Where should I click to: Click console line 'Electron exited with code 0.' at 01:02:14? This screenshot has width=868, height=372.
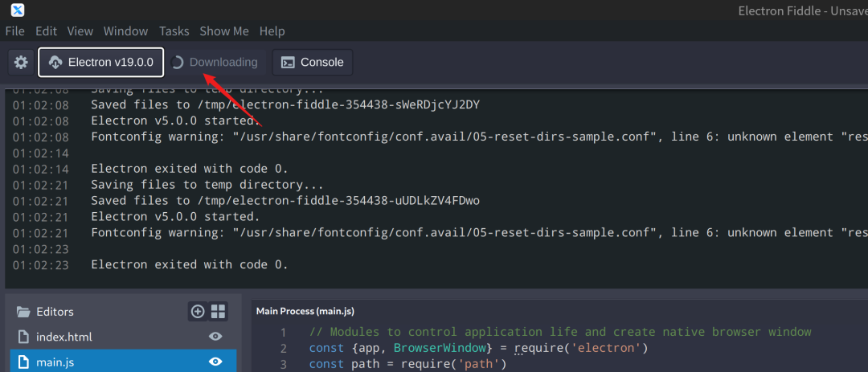(x=190, y=168)
